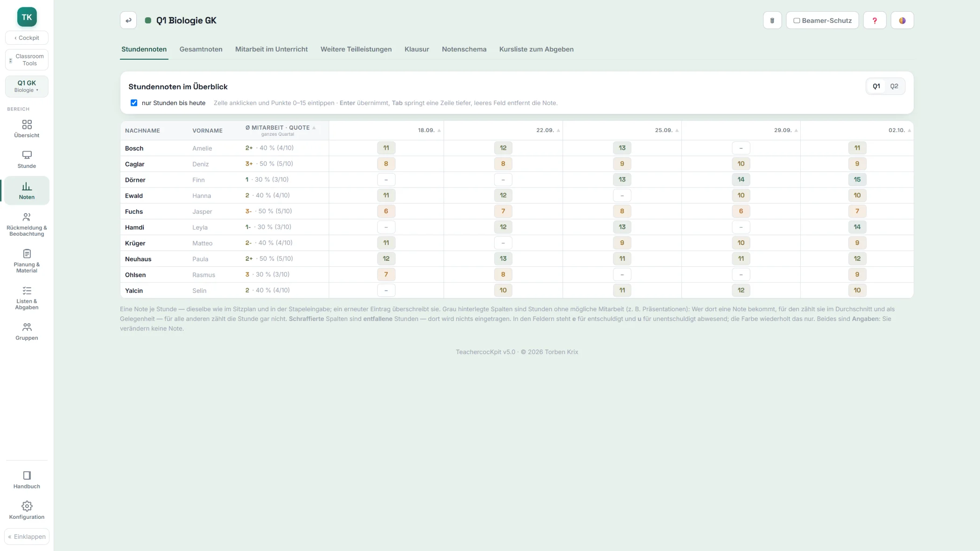Click sort arrow of 25.09. column
Screen dimensions: 980x551
click(x=677, y=131)
